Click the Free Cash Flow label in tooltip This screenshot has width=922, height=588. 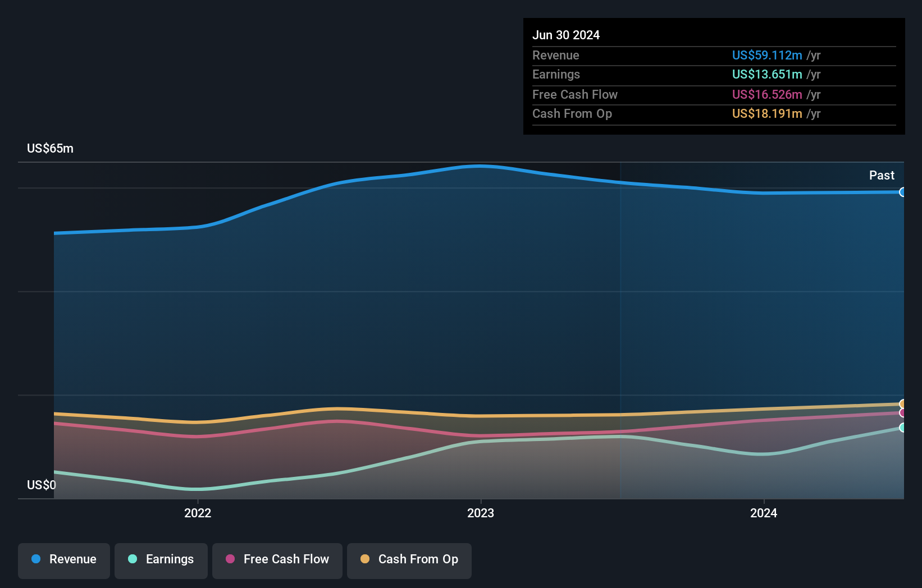(575, 94)
